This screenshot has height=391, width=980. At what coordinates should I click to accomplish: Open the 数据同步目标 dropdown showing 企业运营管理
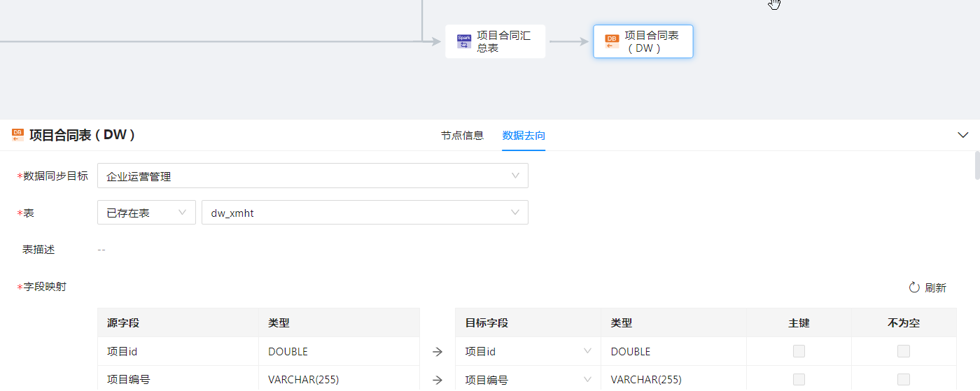point(312,176)
